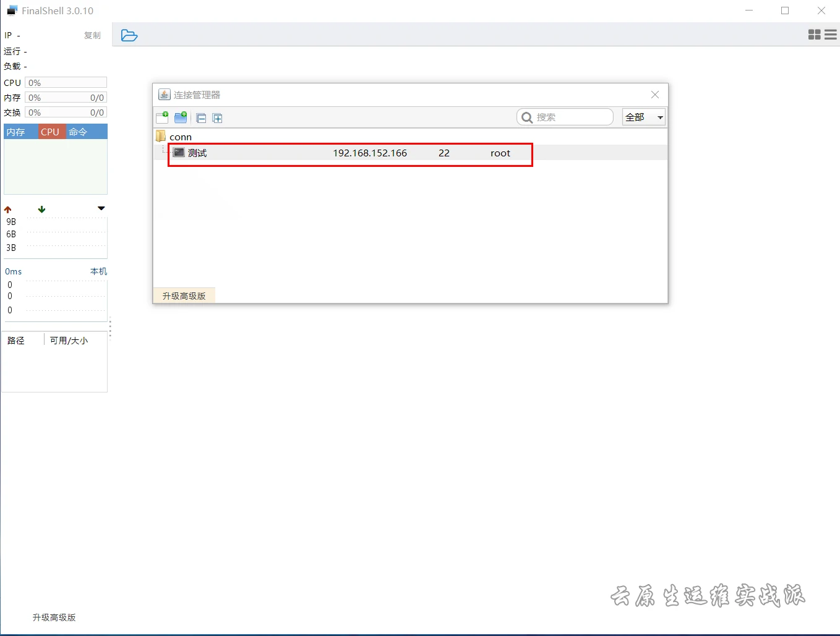Click the 可用/大小 column header
The height and width of the screenshot is (636, 840).
(x=69, y=341)
